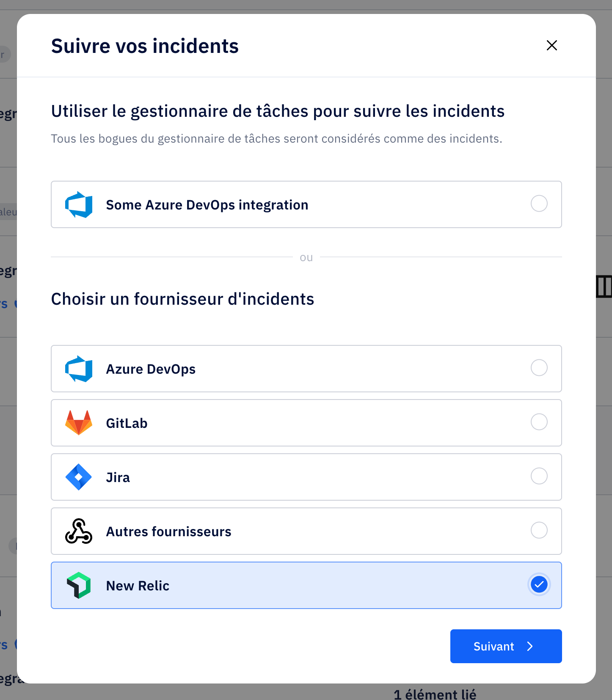
Task: Click the checked New Relic radio button
Action: 539,584
